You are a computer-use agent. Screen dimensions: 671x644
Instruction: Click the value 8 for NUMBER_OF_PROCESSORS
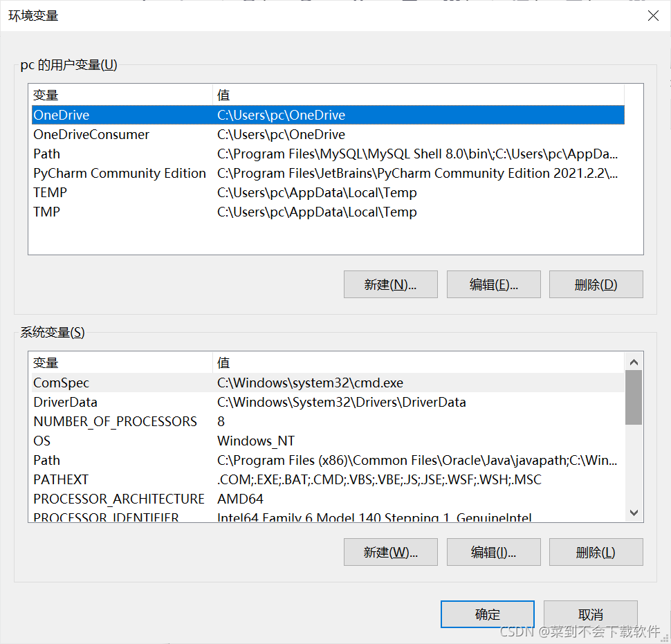221,421
